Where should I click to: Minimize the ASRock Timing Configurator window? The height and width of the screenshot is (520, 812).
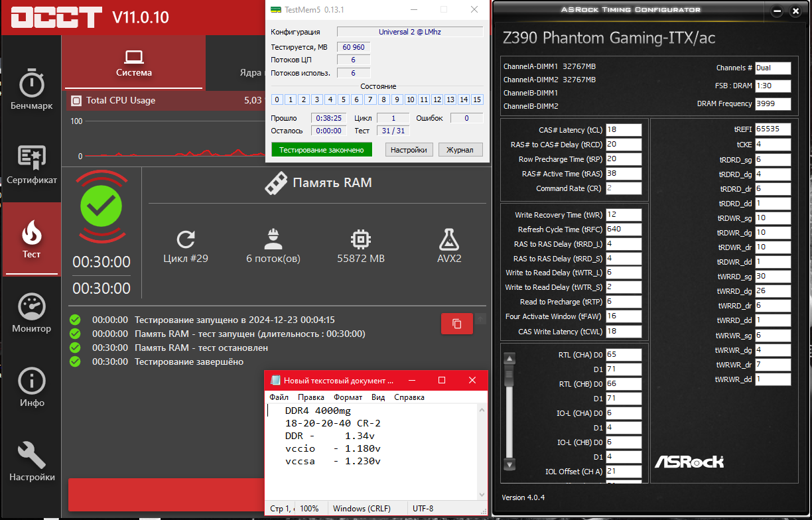tap(777, 11)
